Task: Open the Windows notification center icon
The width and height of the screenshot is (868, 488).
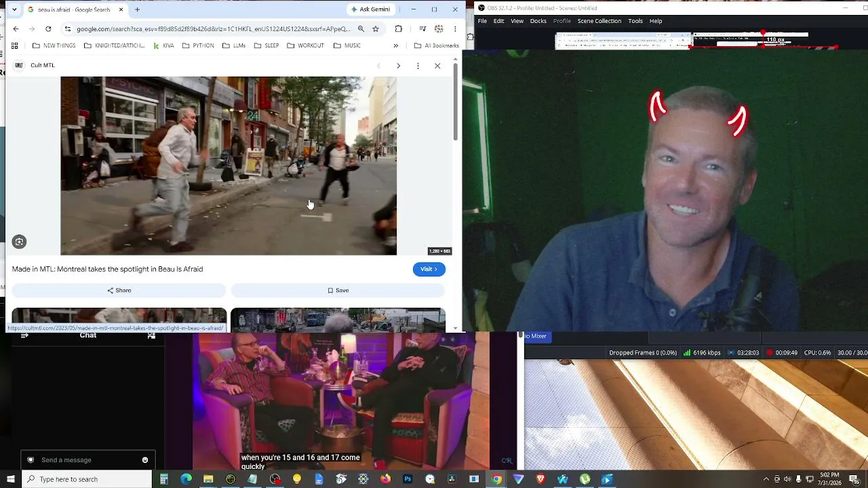Action: [854, 479]
